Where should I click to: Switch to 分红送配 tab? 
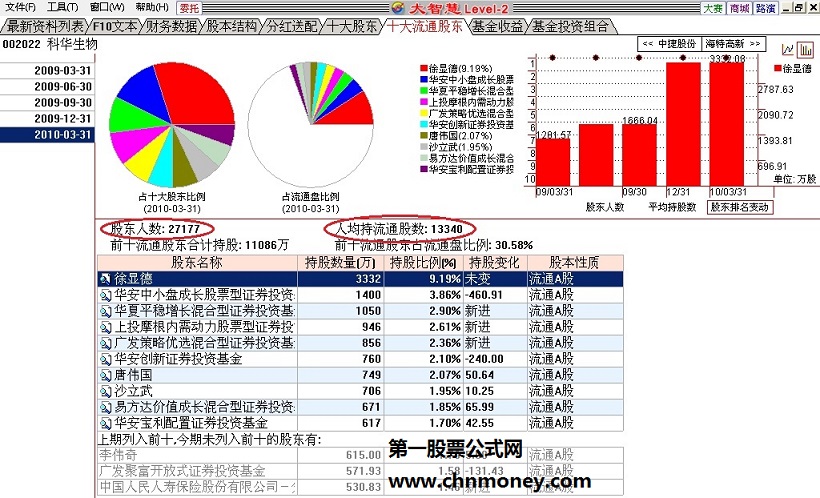point(291,26)
